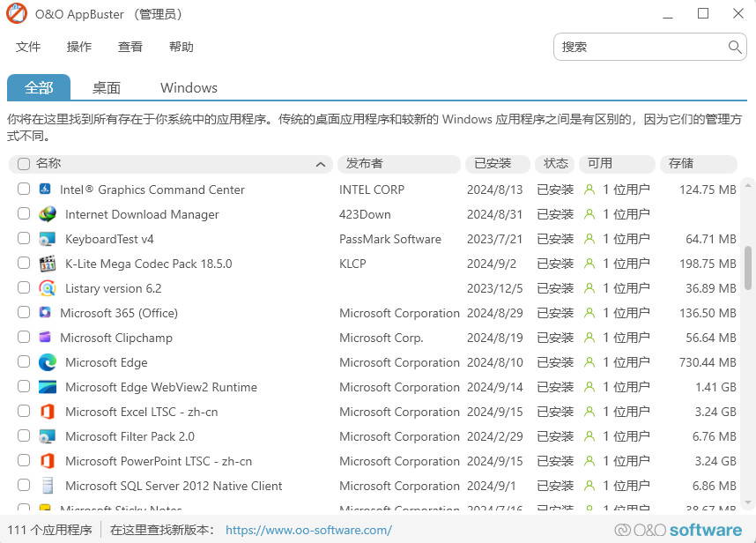Viewport: 756px width, 543px height.
Task: Sort by 状态 column header
Action: 555,164
